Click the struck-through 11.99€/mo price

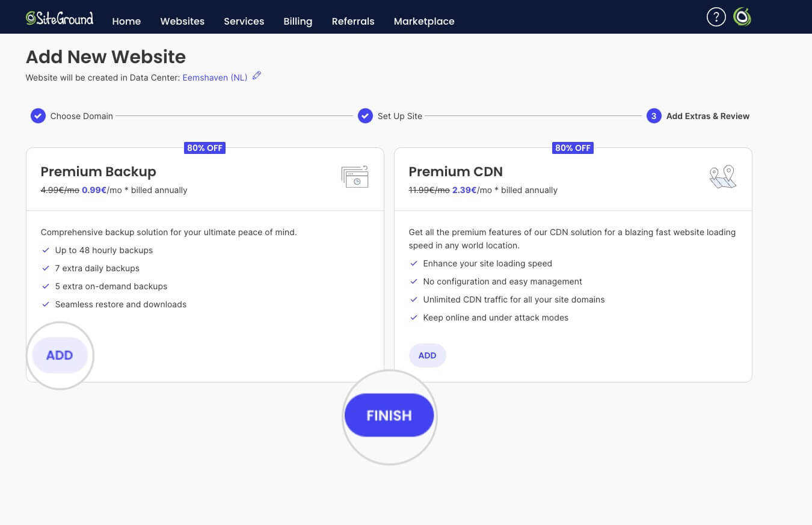coord(429,190)
